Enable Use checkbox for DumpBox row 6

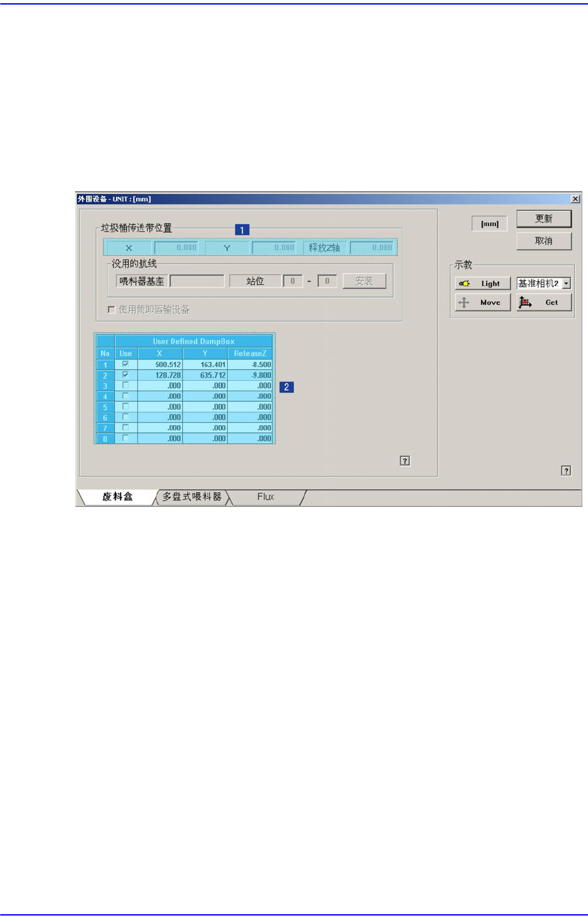pos(126,417)
